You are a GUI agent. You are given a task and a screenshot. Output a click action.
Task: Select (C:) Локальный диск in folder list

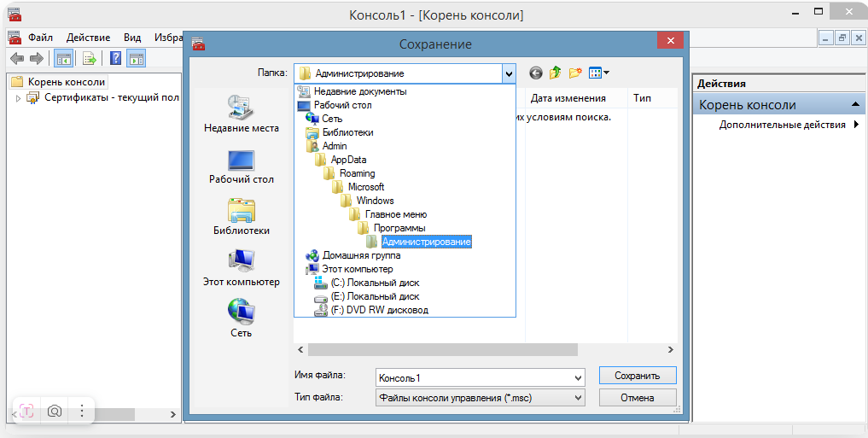click(x=375, y=283)
